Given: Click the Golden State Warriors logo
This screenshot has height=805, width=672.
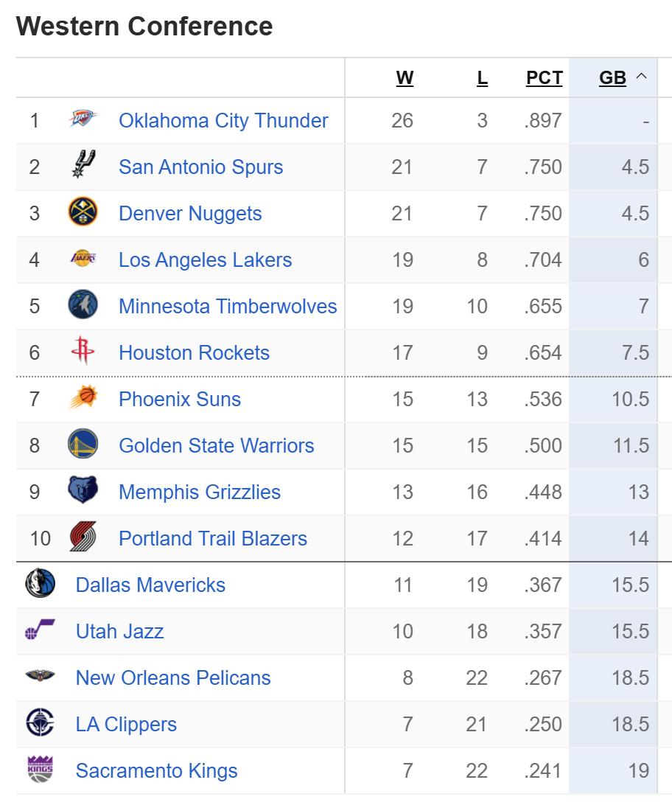Looking at the screenshot, I should tap(83, 445).
